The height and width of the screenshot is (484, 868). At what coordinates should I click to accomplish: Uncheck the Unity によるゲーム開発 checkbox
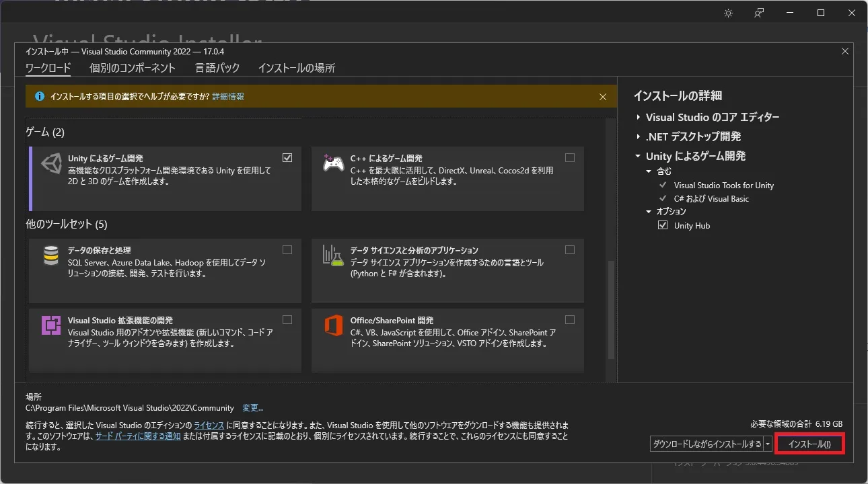(287, 157)
